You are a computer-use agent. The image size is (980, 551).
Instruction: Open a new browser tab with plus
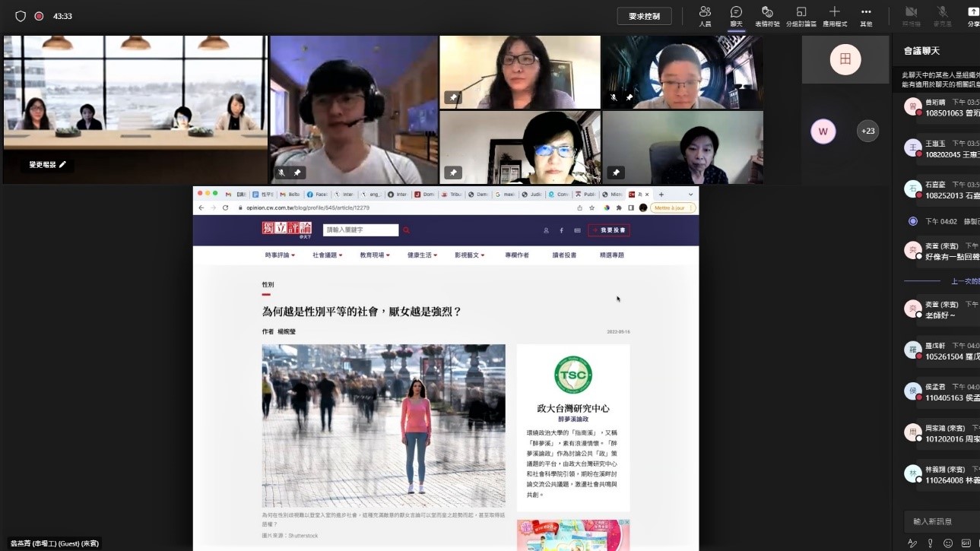[x=661, y=195]
